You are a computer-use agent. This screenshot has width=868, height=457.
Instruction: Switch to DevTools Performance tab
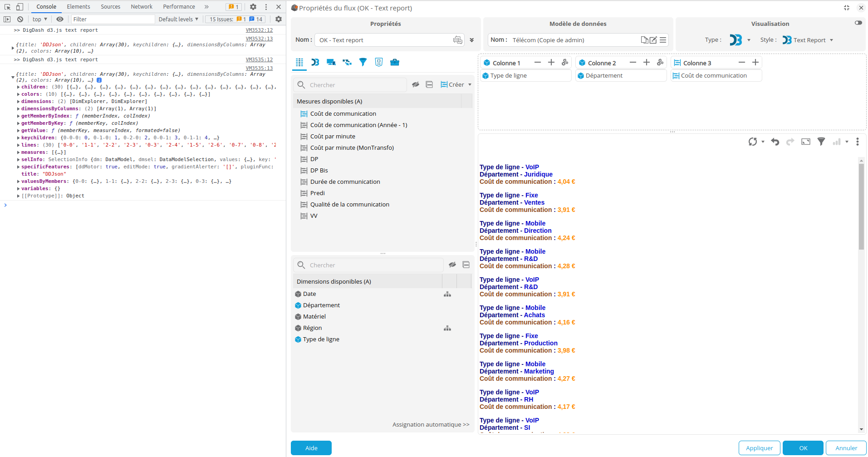[179, 6]
